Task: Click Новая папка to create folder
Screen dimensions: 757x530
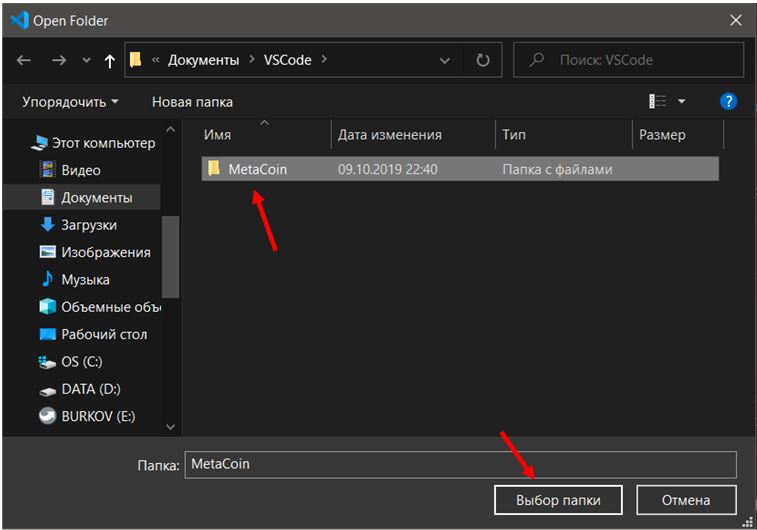Action: coord(192,102)
